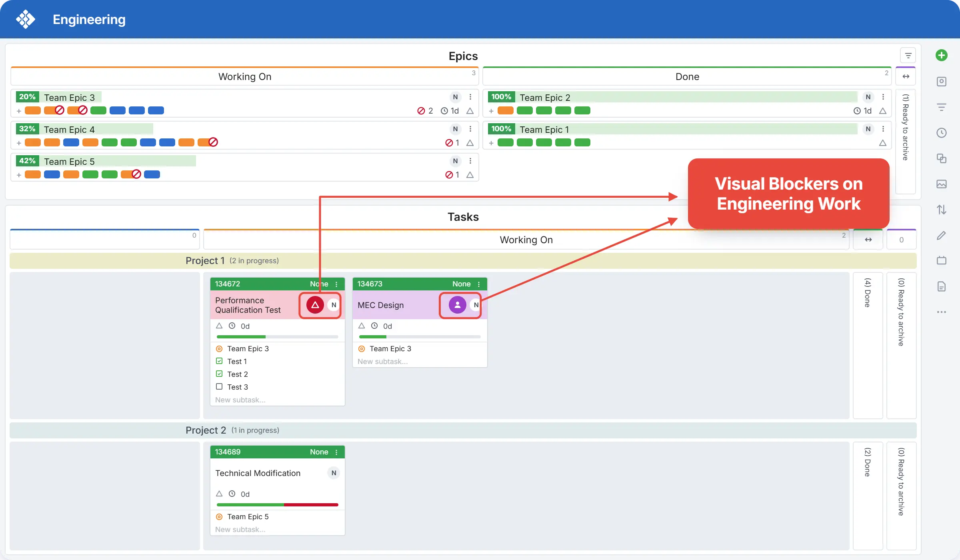Open the calendar icon in right sidebar
The height and width of the screenshot is (560, 960).
tap(941, 261)
